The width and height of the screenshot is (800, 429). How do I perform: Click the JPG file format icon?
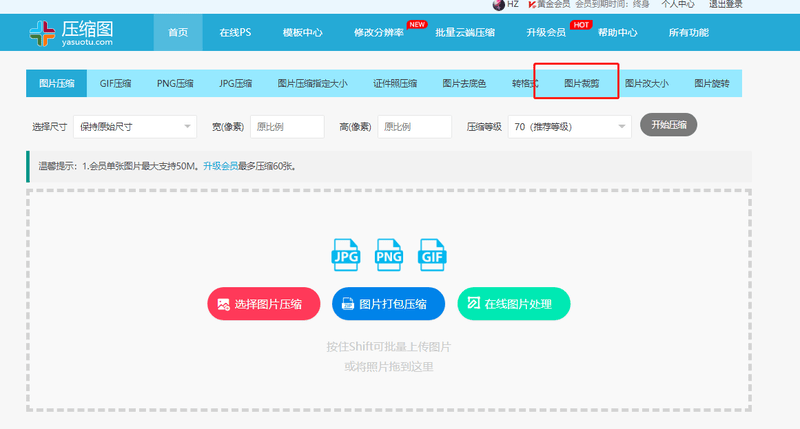point(345,254)
